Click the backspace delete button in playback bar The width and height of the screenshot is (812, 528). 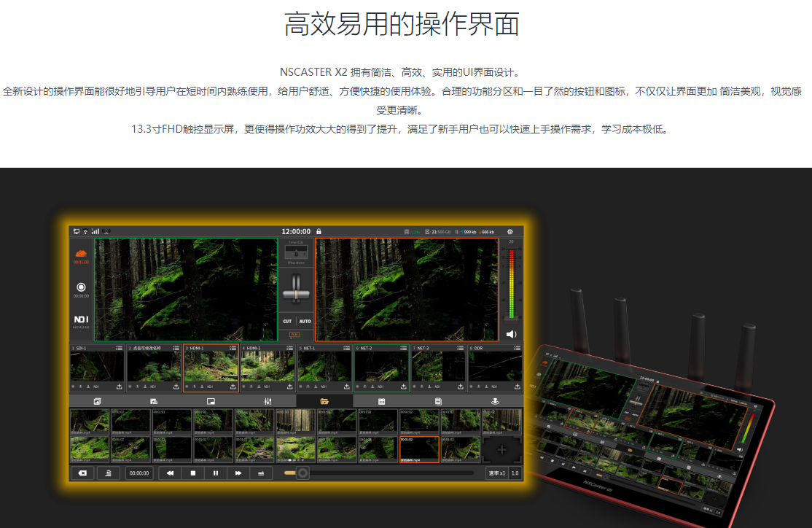(82, 473)
